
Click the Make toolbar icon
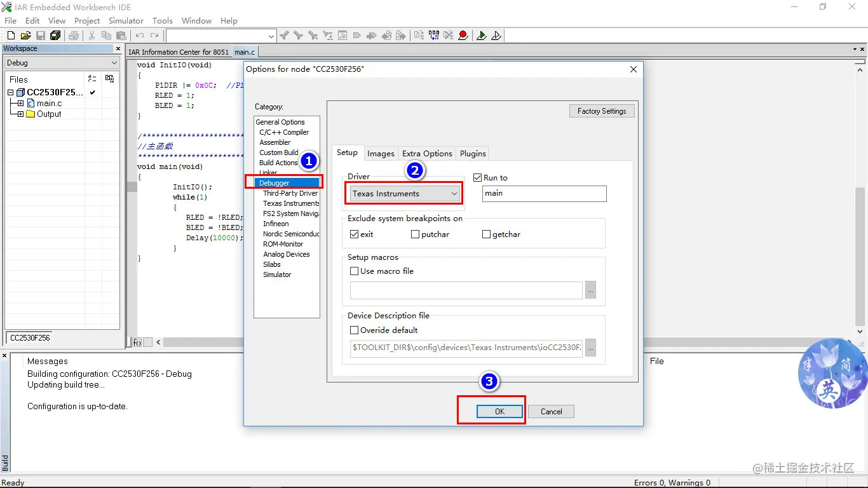click(x=433, y=36)
